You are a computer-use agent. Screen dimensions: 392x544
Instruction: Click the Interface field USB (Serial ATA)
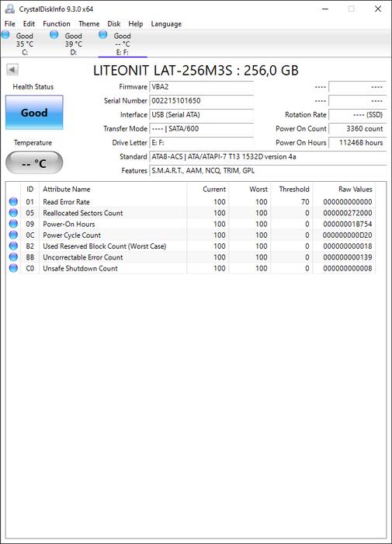click(201, 114)
